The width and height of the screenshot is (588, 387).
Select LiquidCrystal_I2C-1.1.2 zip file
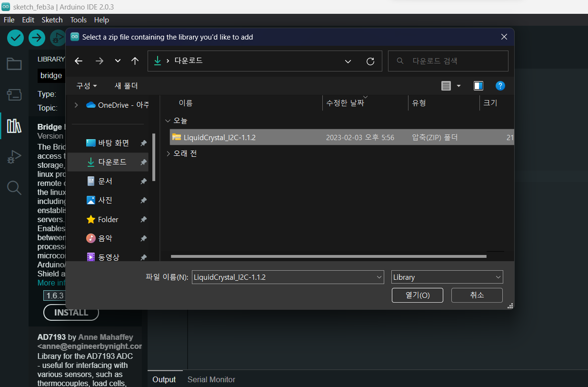pos(342,137)
